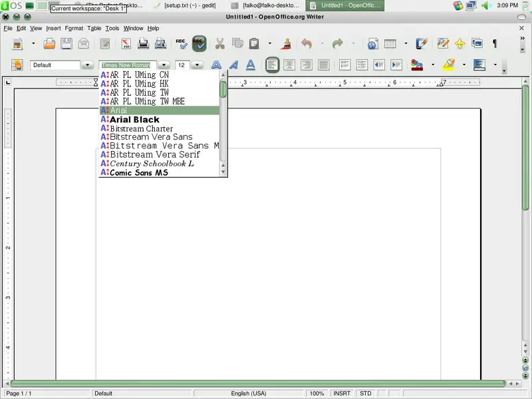Open the font size dropdown
532x399 pixels.
tap(197, 65)
